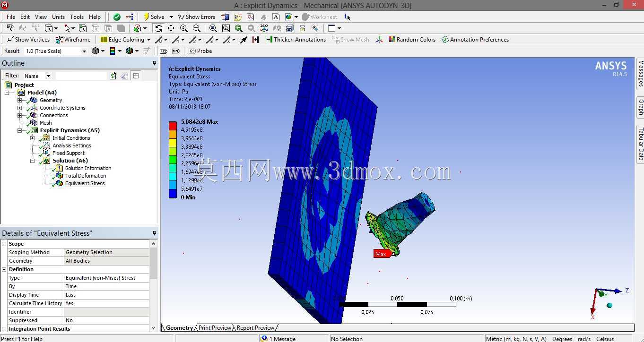Collapse the Model (A4) tree node
Screen dimensions: 644x342
coord(7,93)
